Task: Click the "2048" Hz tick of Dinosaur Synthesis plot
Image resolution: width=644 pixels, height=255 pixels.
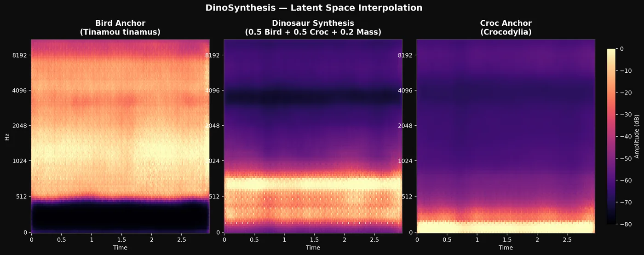Action: (213, 126)
